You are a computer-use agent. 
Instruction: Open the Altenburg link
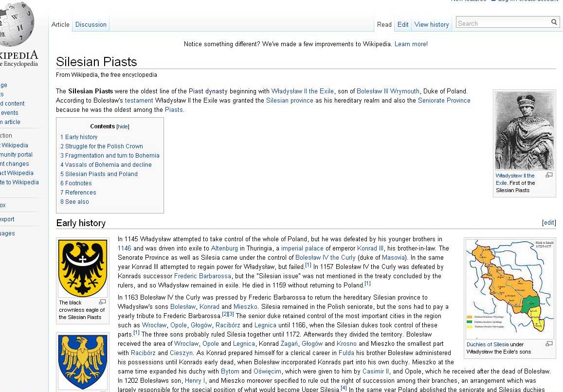pos(224,249)
